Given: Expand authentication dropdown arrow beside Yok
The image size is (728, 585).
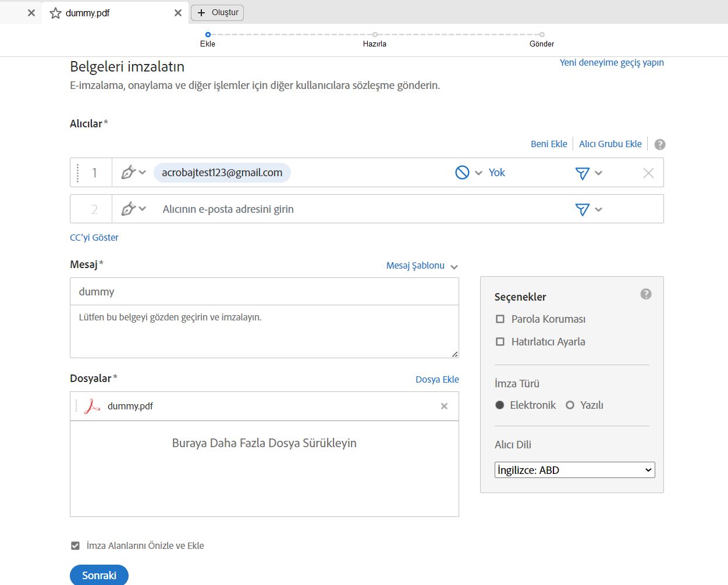Looking at the screenshot, I should (x=479, y=173).
